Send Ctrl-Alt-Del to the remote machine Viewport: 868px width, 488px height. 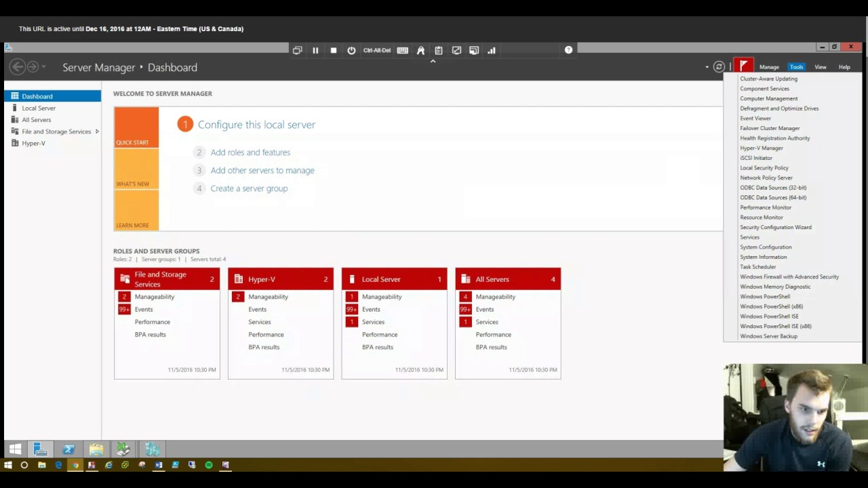point(377,50)
